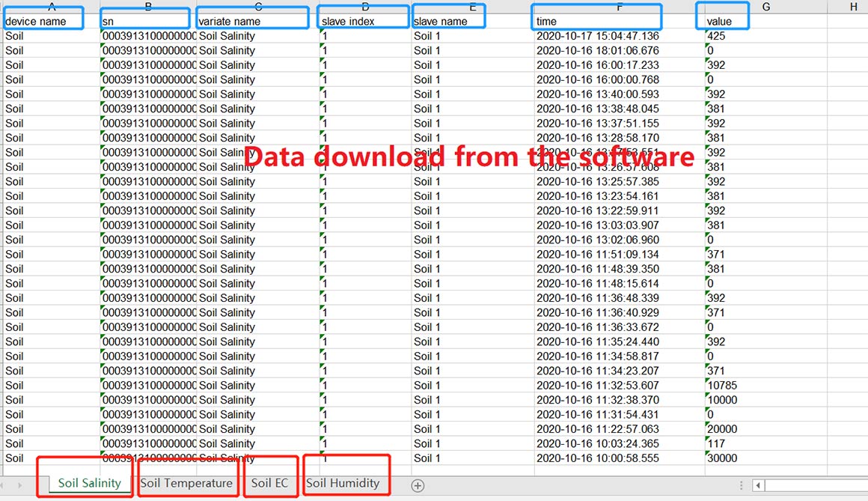
Task: Select column G header
Action: pyautogui.click(x=765, y=7)
